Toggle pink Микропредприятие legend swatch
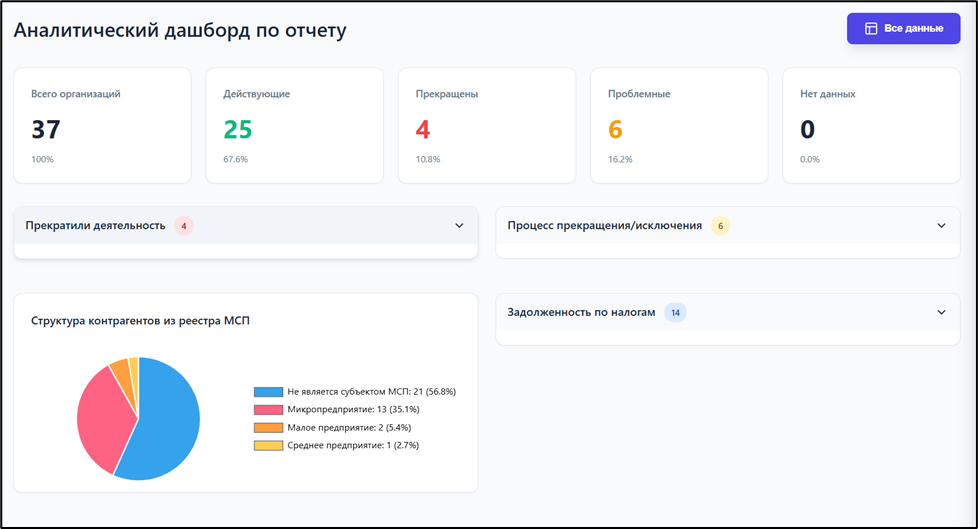Viewport: 978px width, 529px height. [x=268, y=410]
